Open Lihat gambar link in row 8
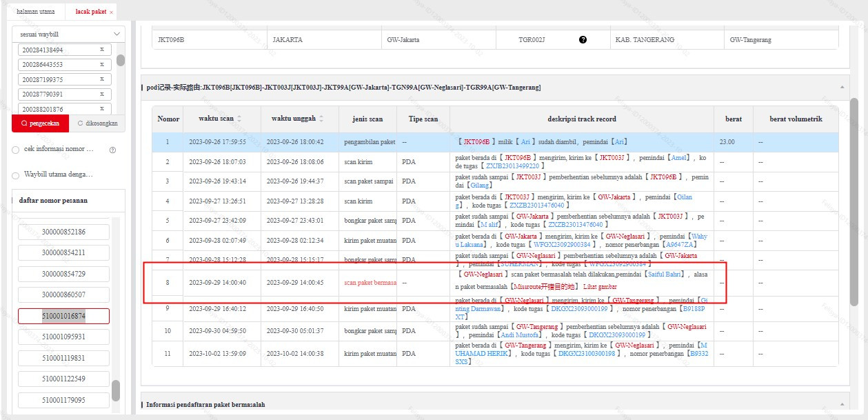The image size is (868, 420). (600, 286)
